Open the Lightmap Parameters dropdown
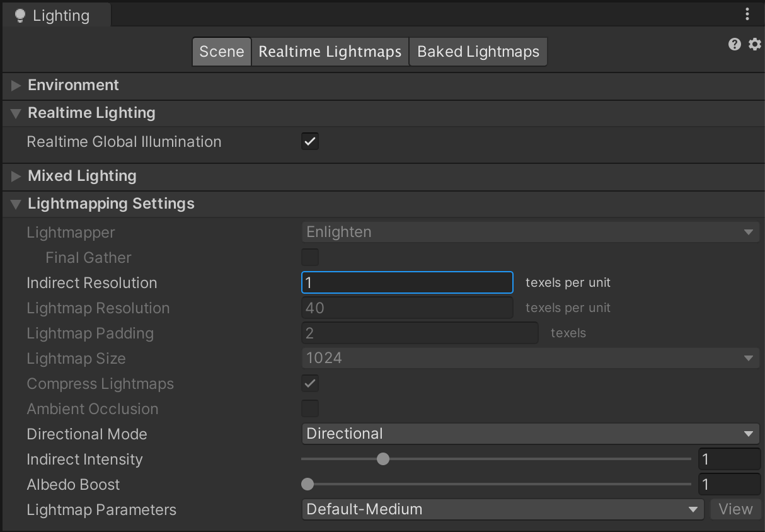 (x=502, y=509)
